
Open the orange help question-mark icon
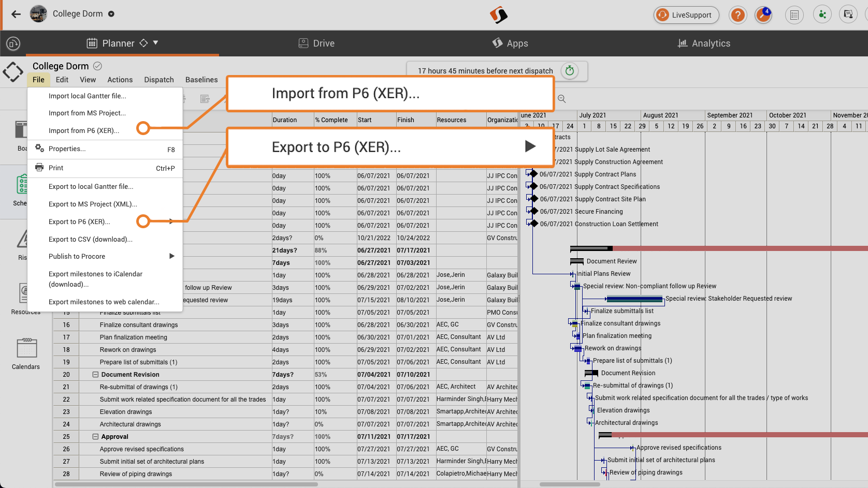coord(737,15)
